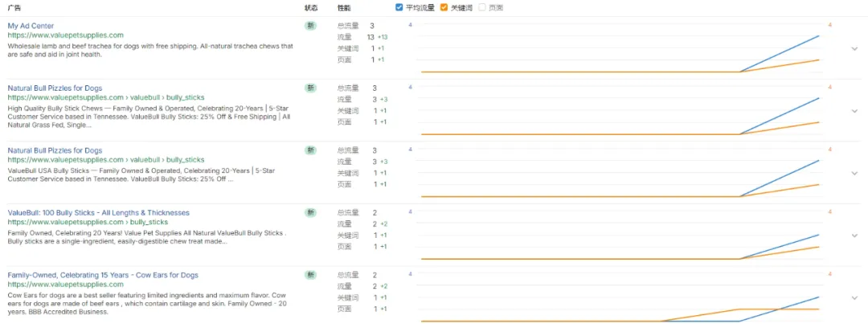
Task: Select 'Cow Ears for dogs are a best seller' description
Action: coord(147,304)
